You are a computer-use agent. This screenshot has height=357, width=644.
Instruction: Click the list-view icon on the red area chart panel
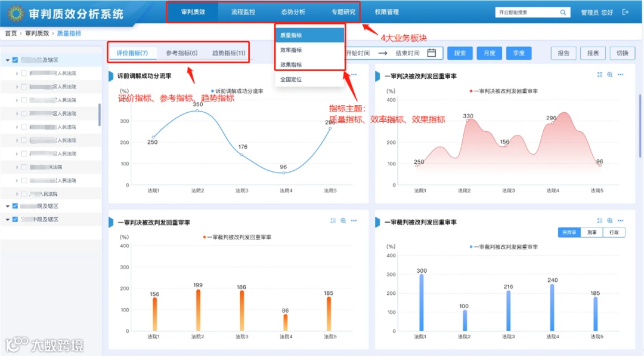600,75
